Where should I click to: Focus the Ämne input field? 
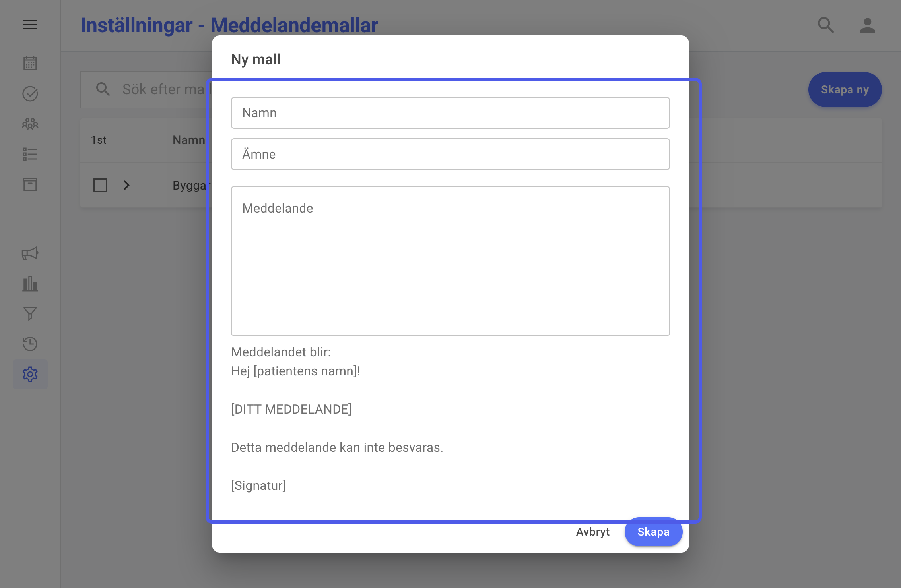pos(450,154)
